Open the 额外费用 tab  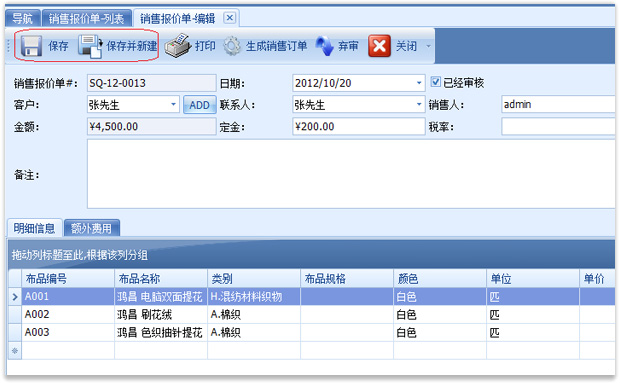point(91,228)
